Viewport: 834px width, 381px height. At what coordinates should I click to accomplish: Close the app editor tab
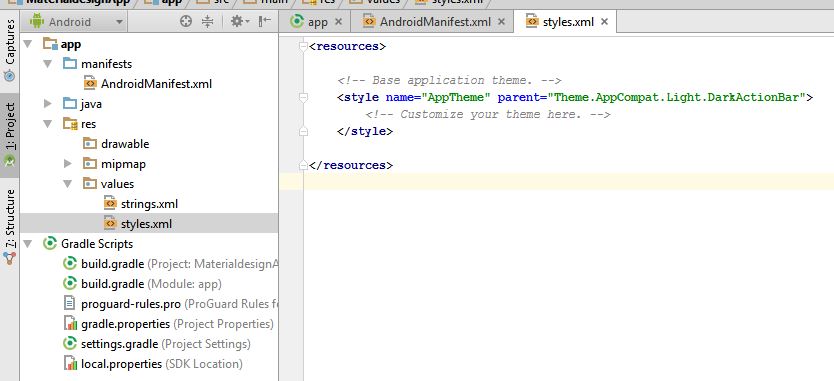pos(338,22)
